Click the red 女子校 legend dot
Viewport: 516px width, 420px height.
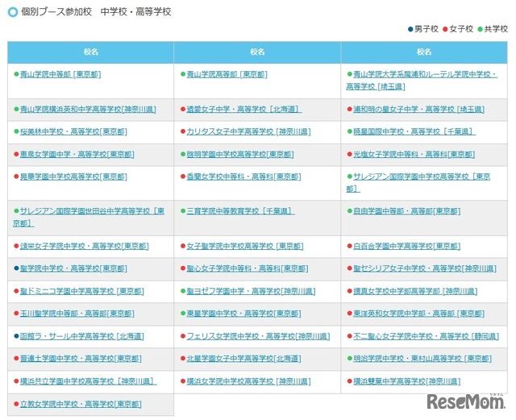[444, 30]
